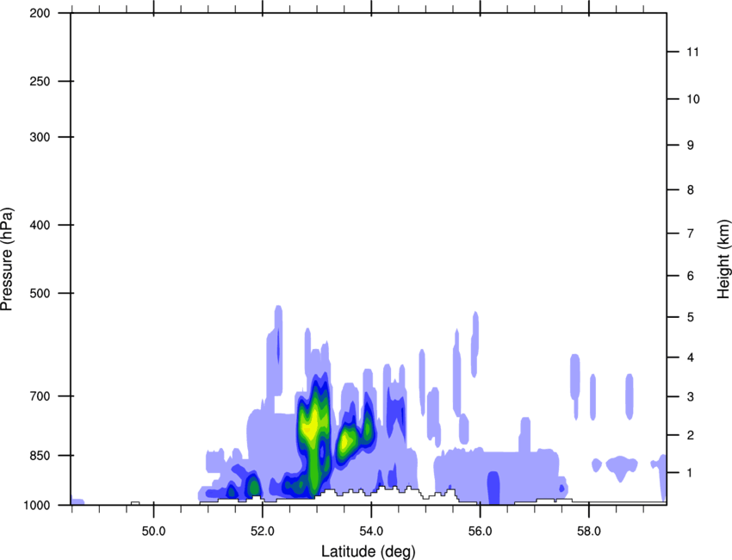
Task: Click the 400 pressure tick label
Action: [x=40, y=225]
